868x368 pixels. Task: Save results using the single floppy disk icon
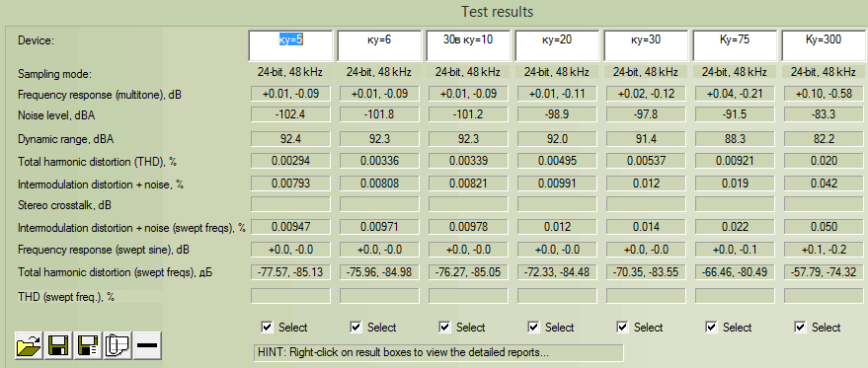[x=58, y=346]
